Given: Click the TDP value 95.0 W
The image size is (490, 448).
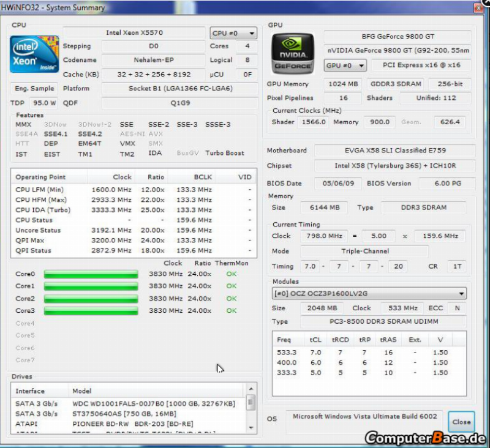Looking at the screenshot, I should pyautogui.click(x=44, y=103).
